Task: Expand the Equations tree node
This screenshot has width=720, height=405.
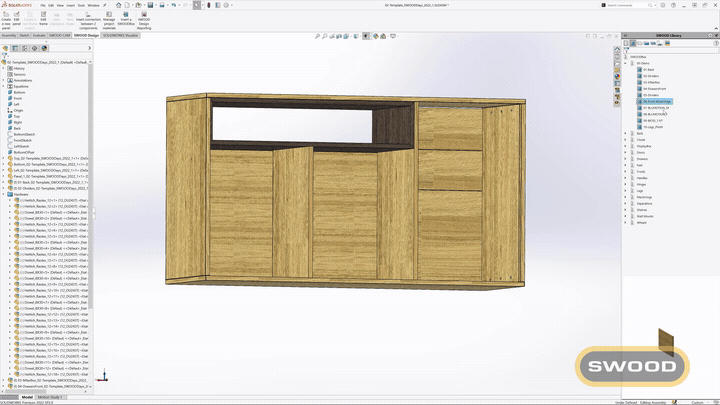Action: click(x=4, y=86)
